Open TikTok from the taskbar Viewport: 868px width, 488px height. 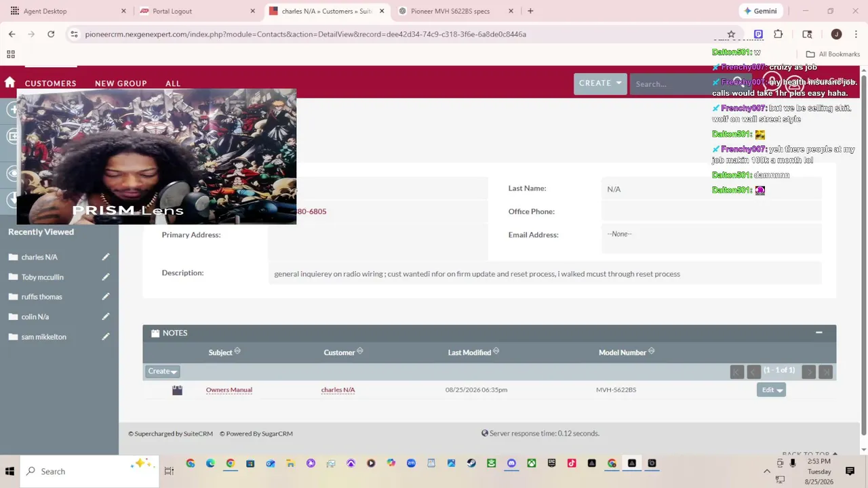click(x=572, y=464)
